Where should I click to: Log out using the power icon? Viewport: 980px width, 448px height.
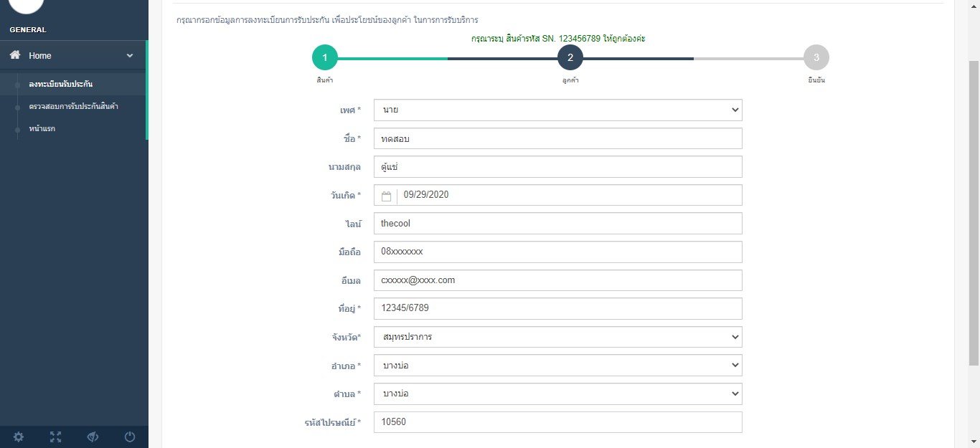(130, 437)
